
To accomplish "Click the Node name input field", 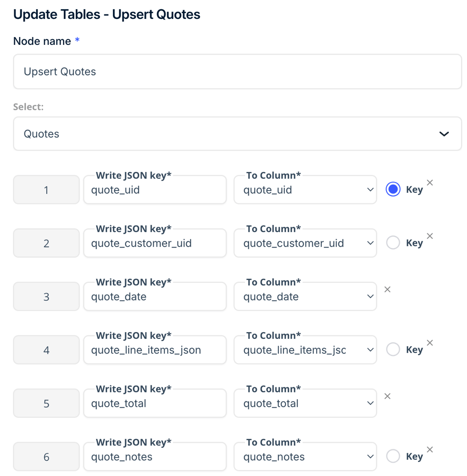I will pyautogui.click(x=237, y=72).
